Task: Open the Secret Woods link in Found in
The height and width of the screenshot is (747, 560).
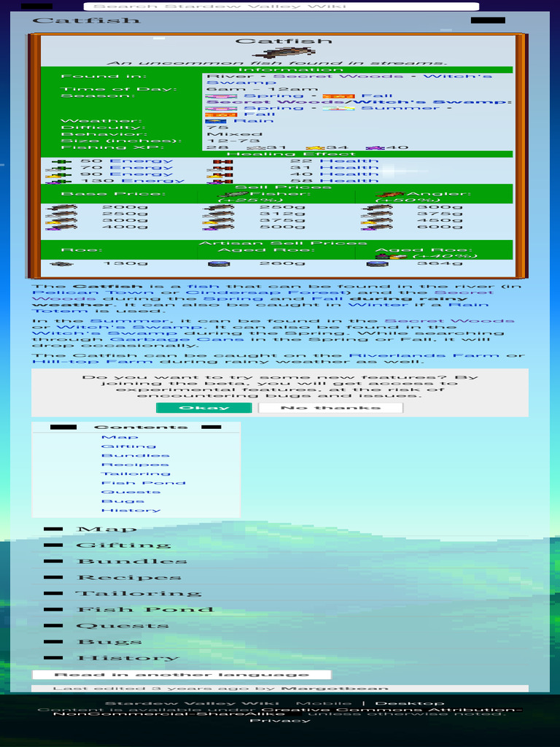Action: tap(338, 76)
